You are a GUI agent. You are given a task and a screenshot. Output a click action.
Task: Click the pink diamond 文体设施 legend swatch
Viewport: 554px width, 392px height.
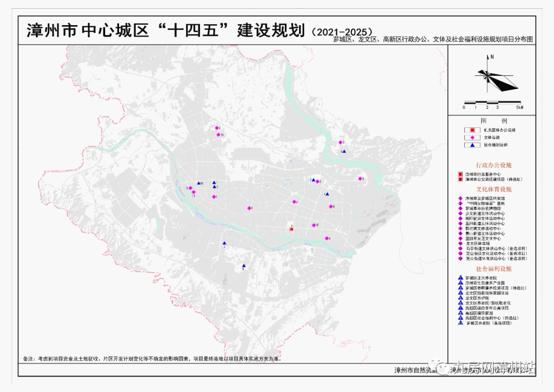pos(472,138)
